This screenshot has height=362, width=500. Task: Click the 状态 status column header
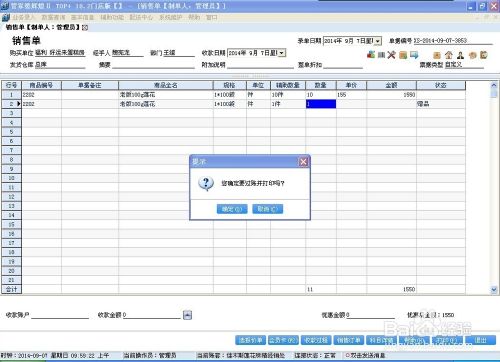point(441,85)
